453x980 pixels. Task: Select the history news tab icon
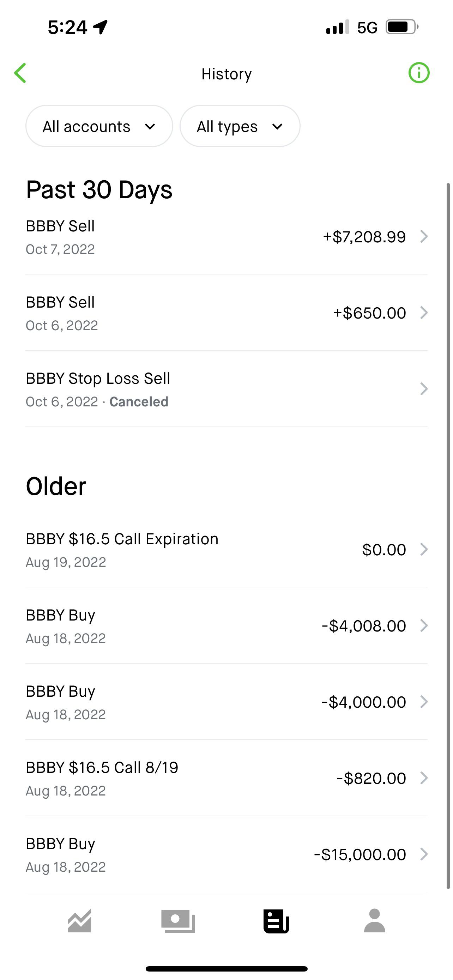coord(276,921)
